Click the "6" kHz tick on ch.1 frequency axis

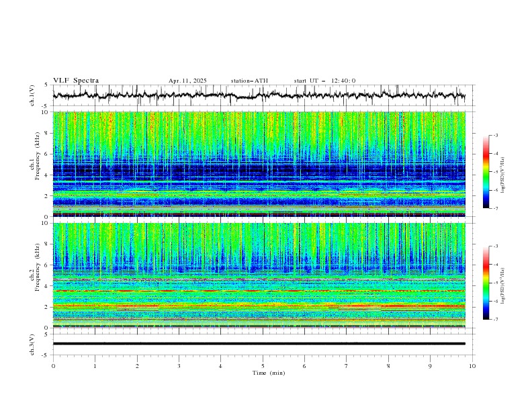(x=47, y=154)
